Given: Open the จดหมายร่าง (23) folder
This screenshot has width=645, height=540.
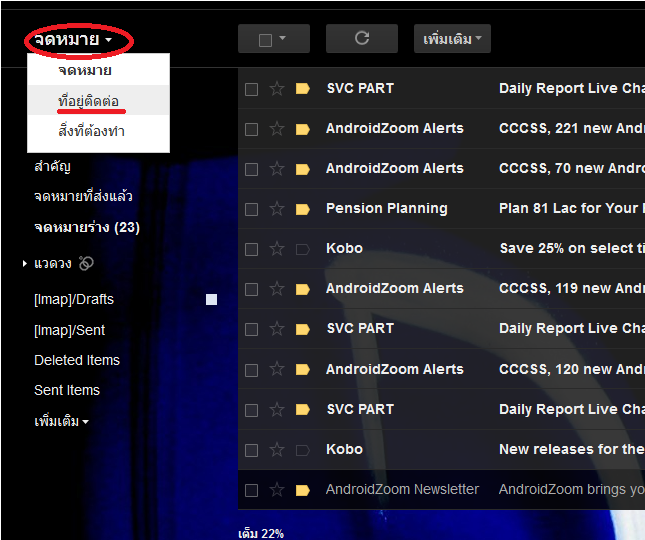Looking at the screenshot, I should (x=87, y=227).
